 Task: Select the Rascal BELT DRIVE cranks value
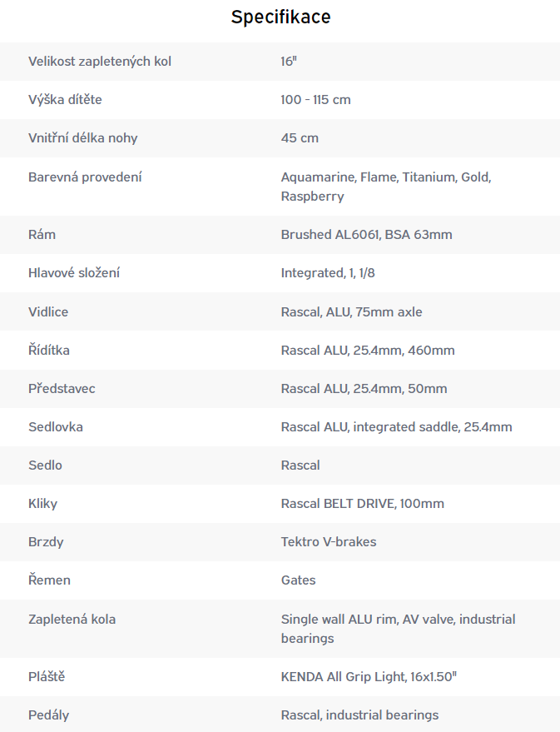[362, 503]
